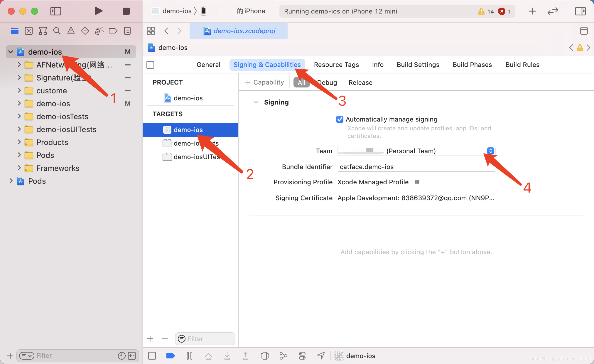Screen dimensions: 594x364
Task: Expand the AFNetworking folder
Action: coord(19,65)
